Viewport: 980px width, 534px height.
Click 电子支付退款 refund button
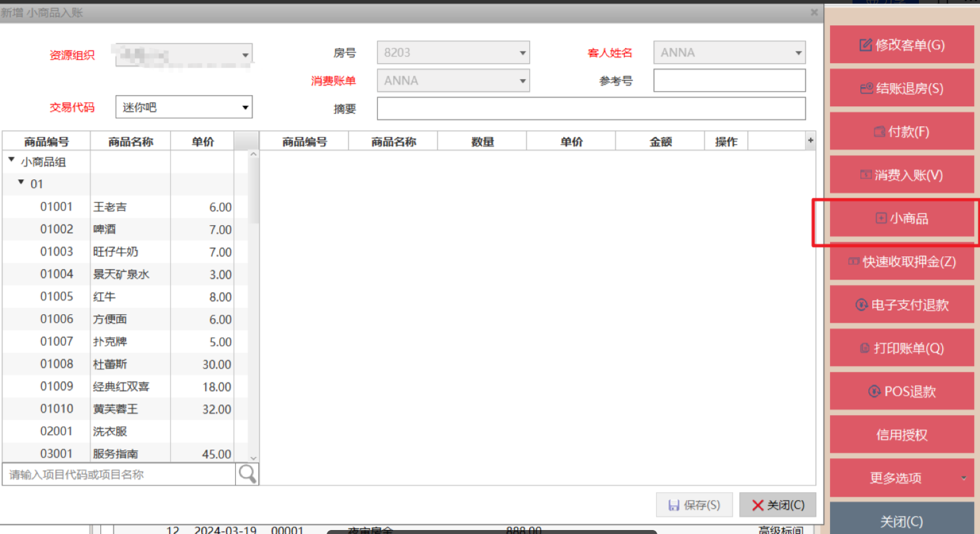[902, 305]
